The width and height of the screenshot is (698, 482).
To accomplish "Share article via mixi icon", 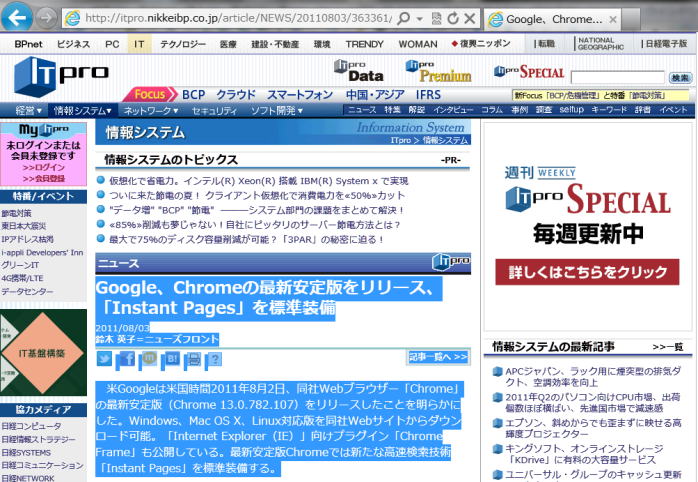I will (149, 358).
